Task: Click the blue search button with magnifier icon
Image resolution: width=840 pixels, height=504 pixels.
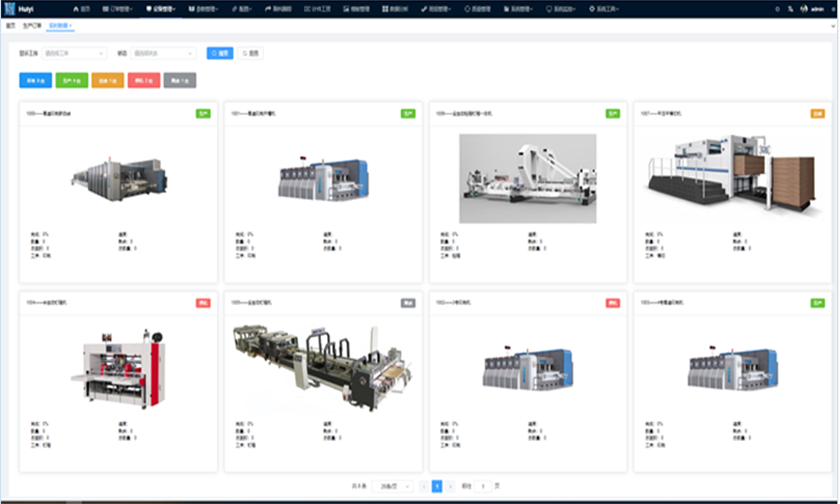Action: tap(220, 53)
